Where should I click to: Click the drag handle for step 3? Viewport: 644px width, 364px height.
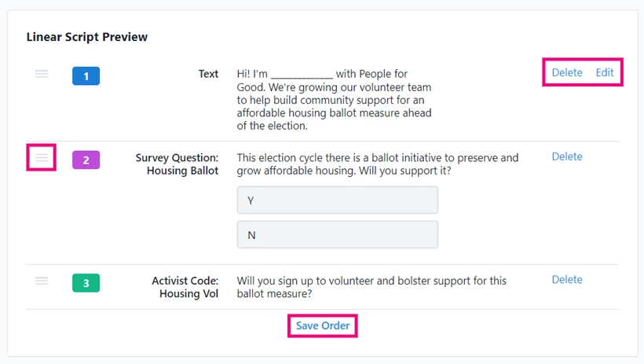(x=42, y=281)
